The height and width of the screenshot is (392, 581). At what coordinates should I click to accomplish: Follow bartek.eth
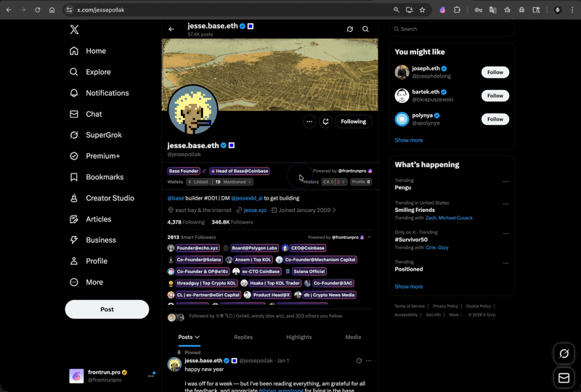click(x=495, y=96)
